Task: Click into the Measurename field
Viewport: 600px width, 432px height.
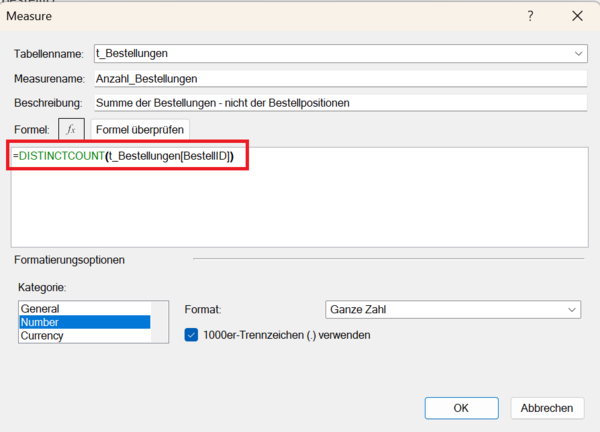Action: pos(338,78)
